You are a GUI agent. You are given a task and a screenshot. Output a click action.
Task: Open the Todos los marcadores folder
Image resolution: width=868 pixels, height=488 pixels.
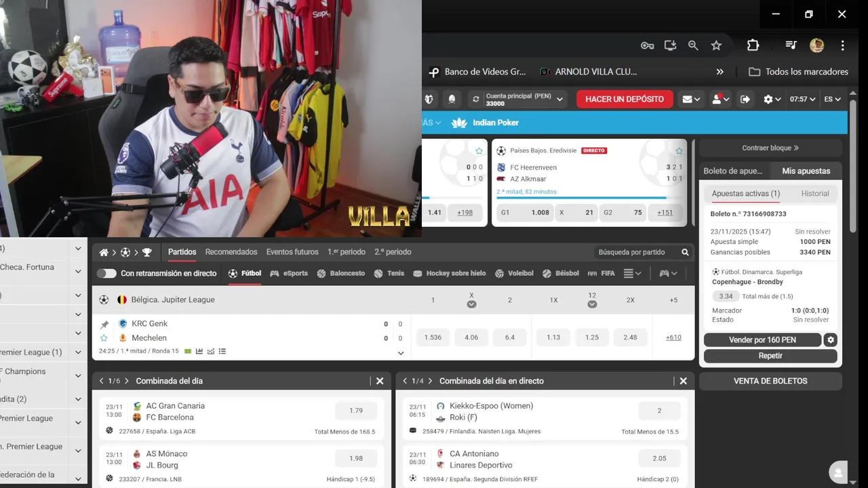click(x=798, y=72)
